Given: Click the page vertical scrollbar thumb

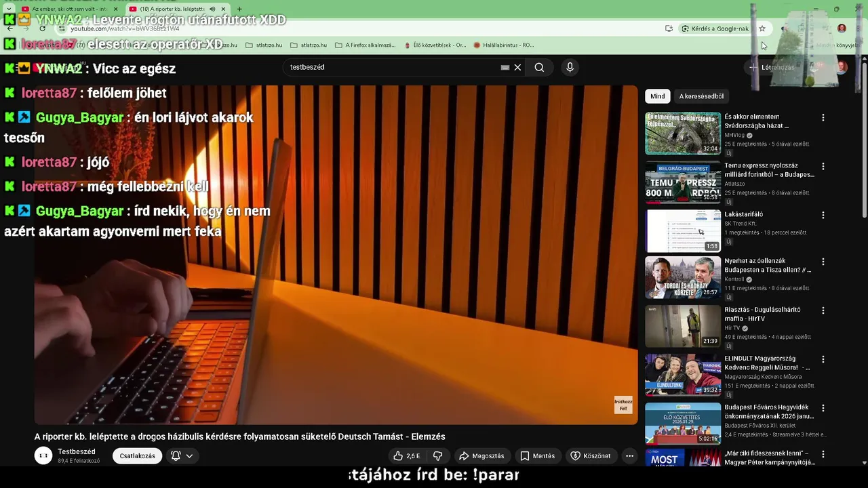Looking at the screenshot, I should [864, 139].
